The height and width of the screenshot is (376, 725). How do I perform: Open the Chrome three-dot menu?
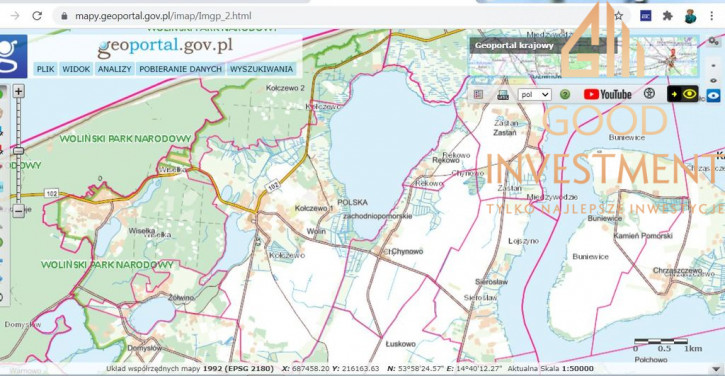(x=712, y=16)
